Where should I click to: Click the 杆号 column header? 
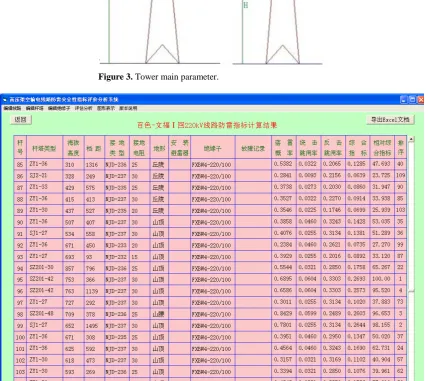tap(20, 147)
